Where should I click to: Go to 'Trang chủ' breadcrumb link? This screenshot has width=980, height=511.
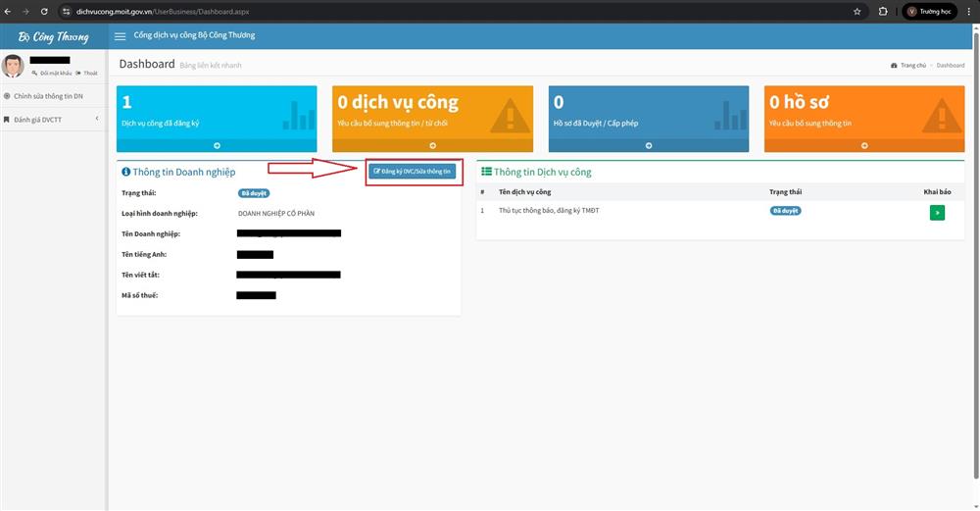pyautogui.click(x=911, y=65)
